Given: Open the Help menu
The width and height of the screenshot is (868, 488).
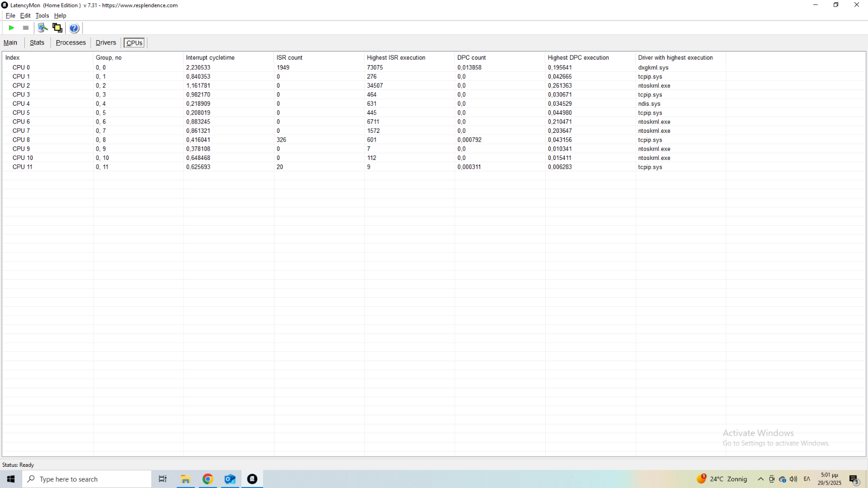Looking at the screenshot, I should 60,16.
